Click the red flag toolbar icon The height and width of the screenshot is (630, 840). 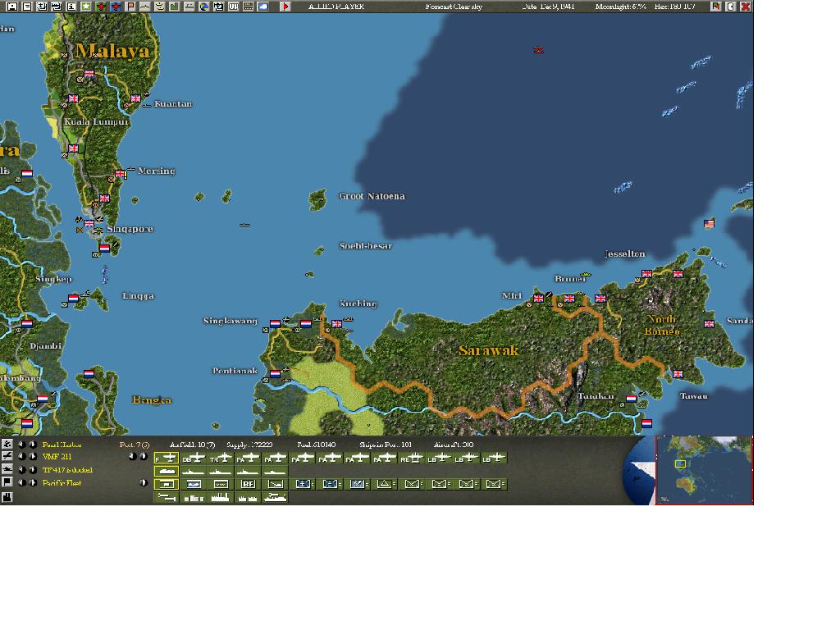(x=130, y=7)
